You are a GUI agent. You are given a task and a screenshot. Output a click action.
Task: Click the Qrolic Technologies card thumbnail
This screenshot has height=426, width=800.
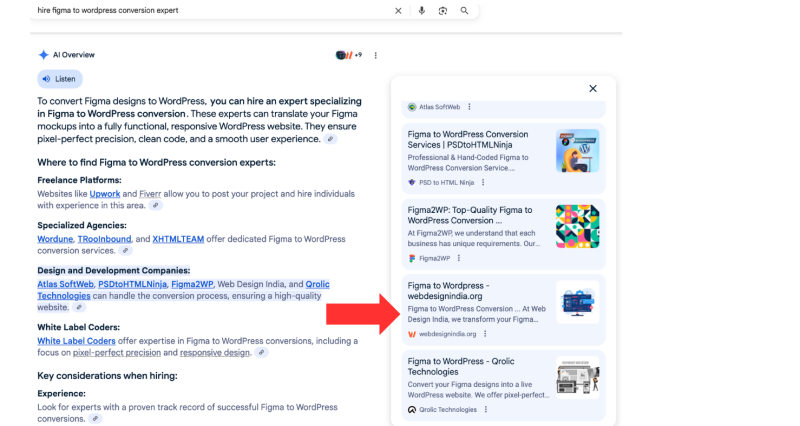point(578,378)
